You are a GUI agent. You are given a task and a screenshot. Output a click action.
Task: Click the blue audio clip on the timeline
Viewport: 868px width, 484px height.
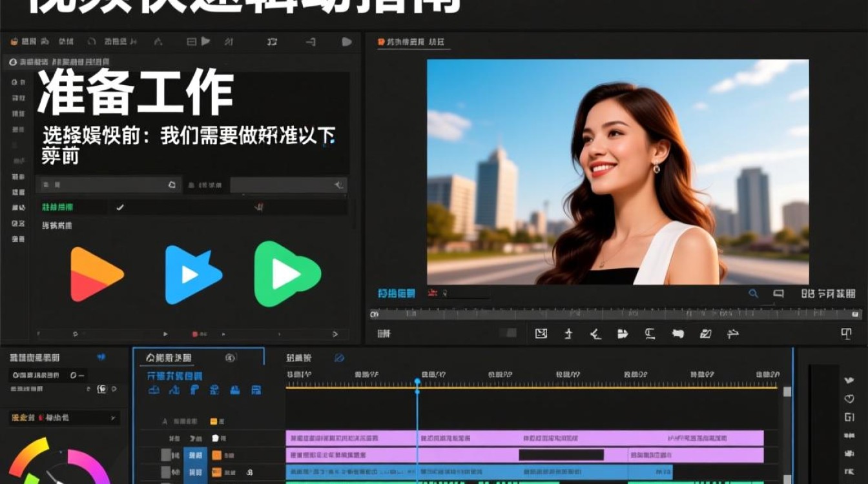click(x=479, y=472)
